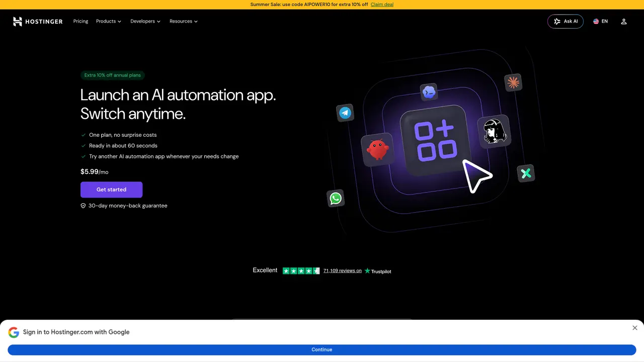Follow the Claim deal link
Screen dimensions: 644x362
click(382, 5)
